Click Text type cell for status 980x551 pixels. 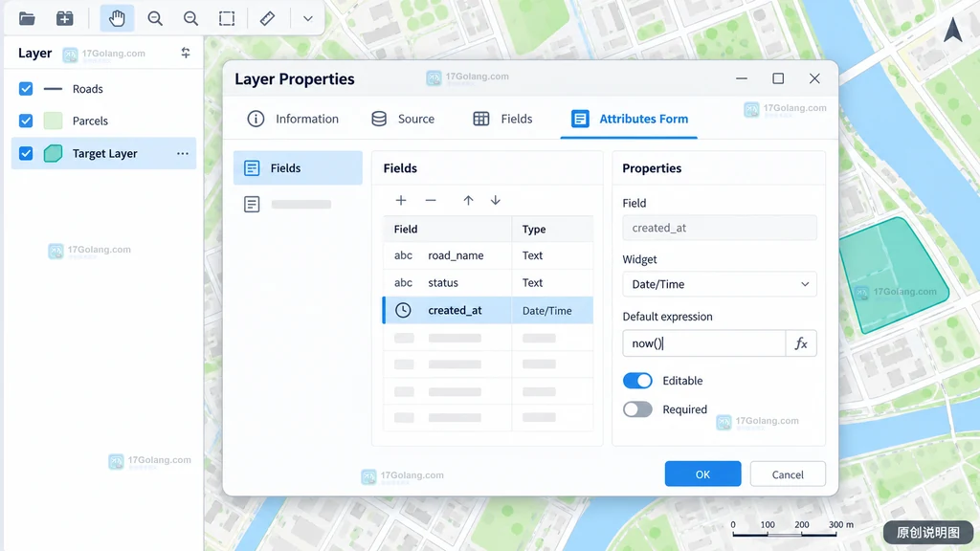[552, 282]
